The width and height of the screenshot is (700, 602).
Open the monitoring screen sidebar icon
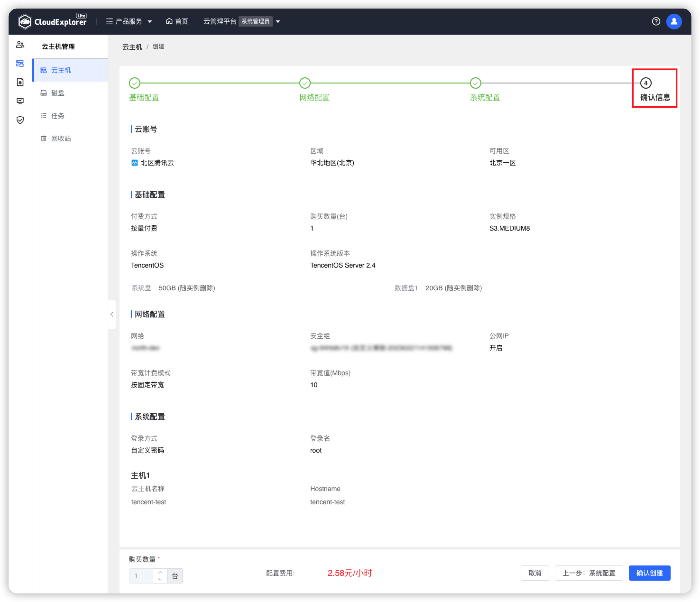point(20,101)
